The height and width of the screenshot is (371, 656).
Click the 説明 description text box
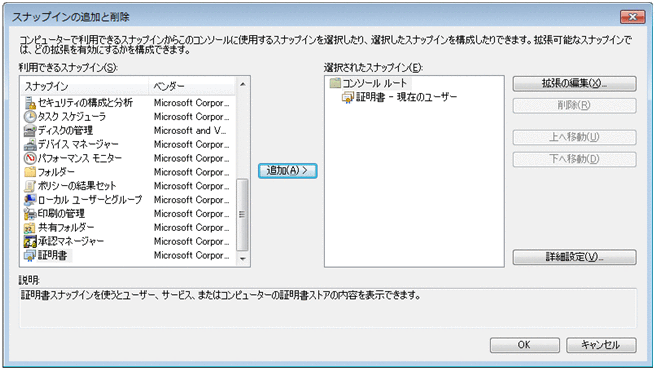328,307
